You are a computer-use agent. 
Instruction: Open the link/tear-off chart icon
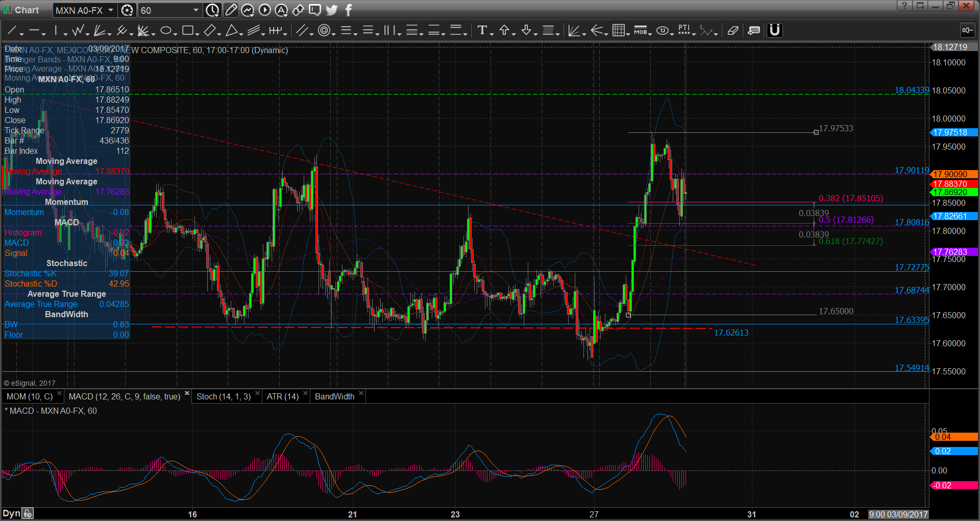(298, 10)
